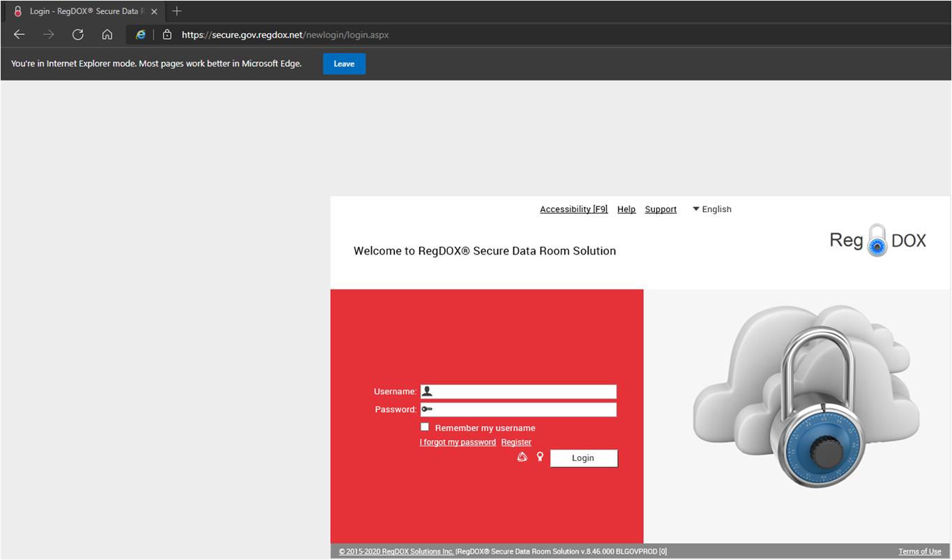Open a new tab with plus icon

pos(177,11)
